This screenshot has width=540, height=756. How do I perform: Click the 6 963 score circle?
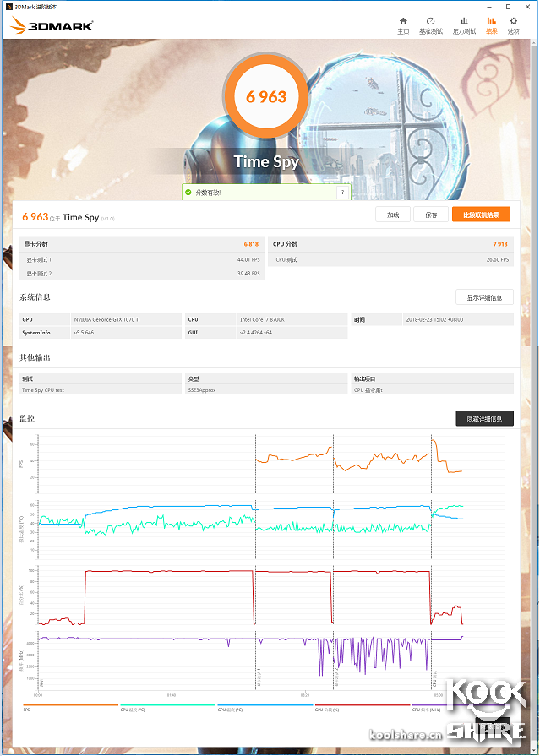(x=266, y=96)
